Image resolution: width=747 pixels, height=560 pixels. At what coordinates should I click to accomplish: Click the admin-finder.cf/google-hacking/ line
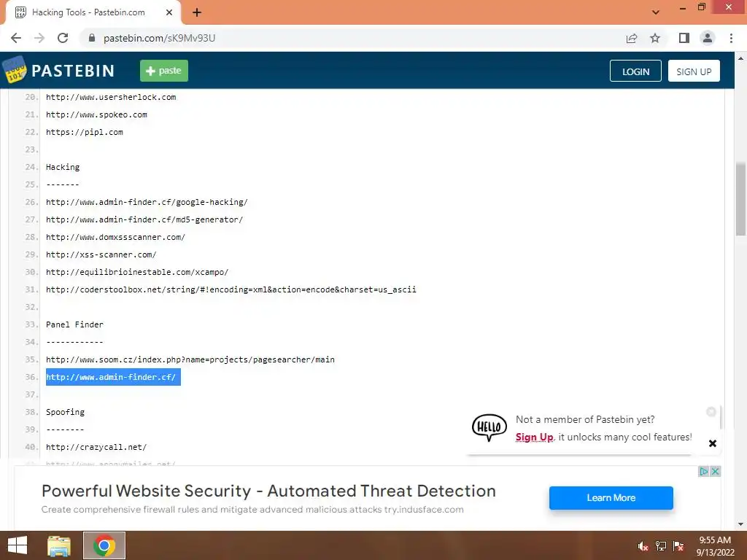click(147, 202)
